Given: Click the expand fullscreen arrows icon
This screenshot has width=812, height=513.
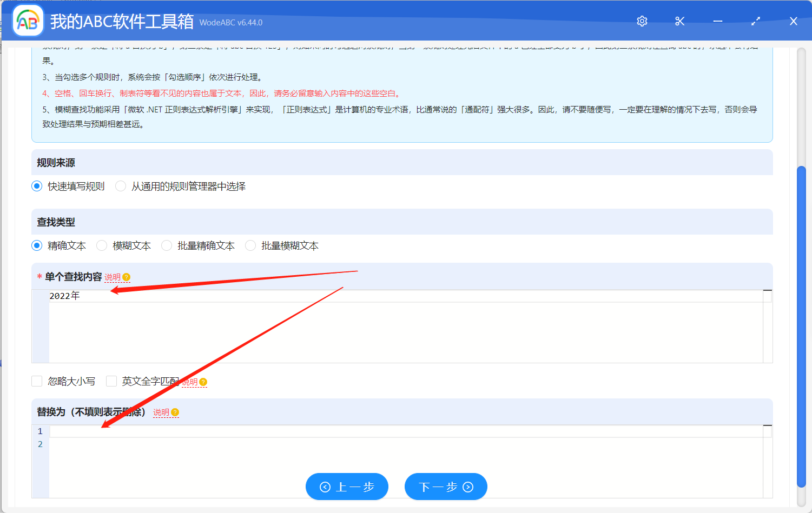Looking at the screenshot, I should pos(756,21).
